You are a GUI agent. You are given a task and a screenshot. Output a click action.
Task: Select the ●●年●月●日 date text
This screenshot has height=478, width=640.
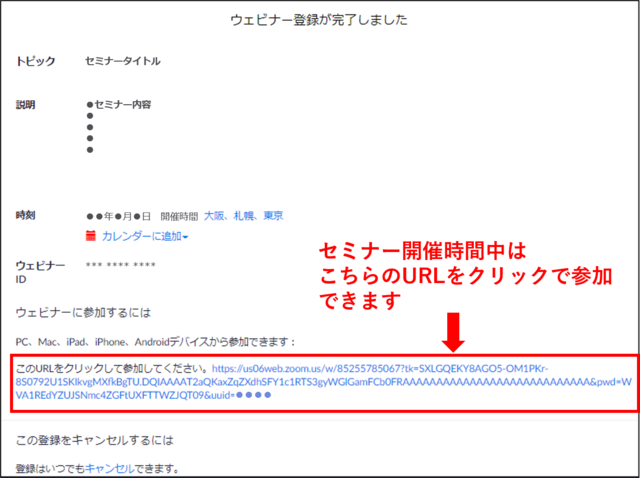119,215
